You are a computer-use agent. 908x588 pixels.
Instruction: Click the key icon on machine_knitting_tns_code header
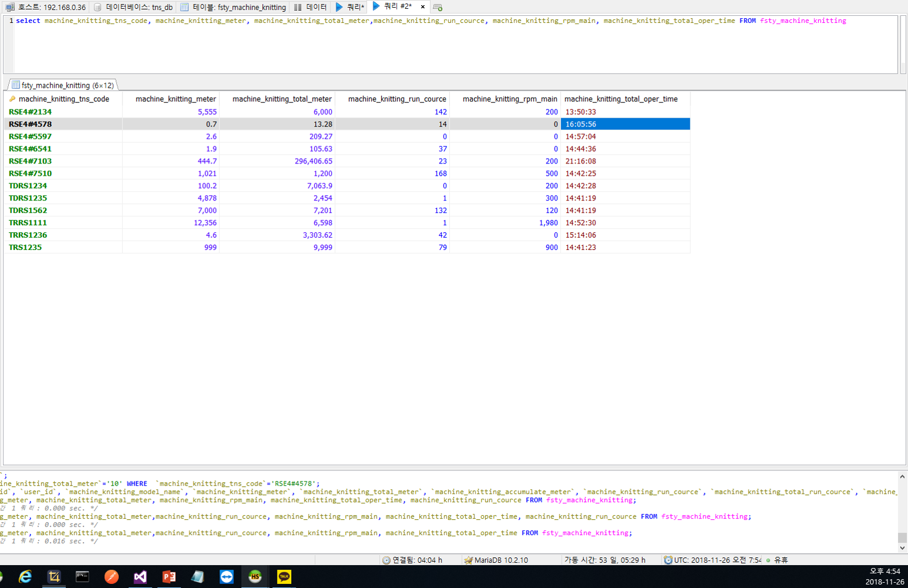point(12,99)
